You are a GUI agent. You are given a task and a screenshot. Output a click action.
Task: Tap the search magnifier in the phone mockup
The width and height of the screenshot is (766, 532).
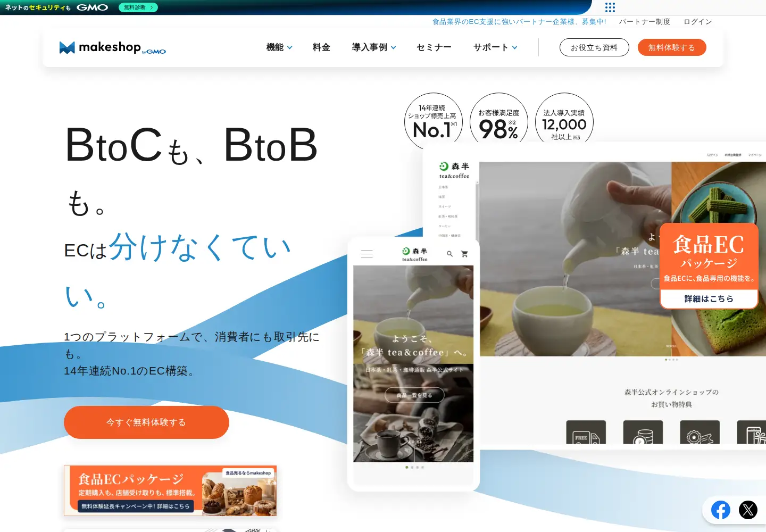pyautogui.click(x=449, y=254)
